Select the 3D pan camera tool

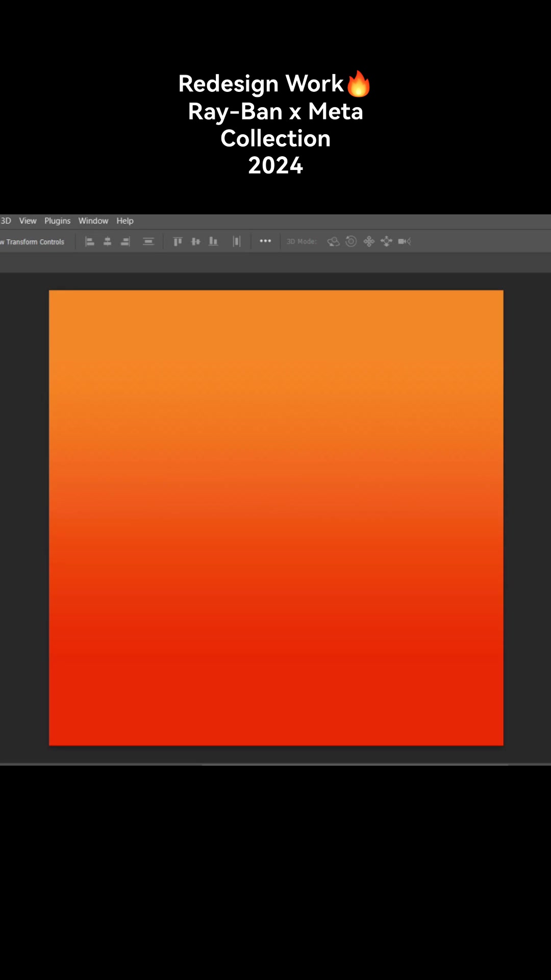pyautogui.click(x=369, y=241)
